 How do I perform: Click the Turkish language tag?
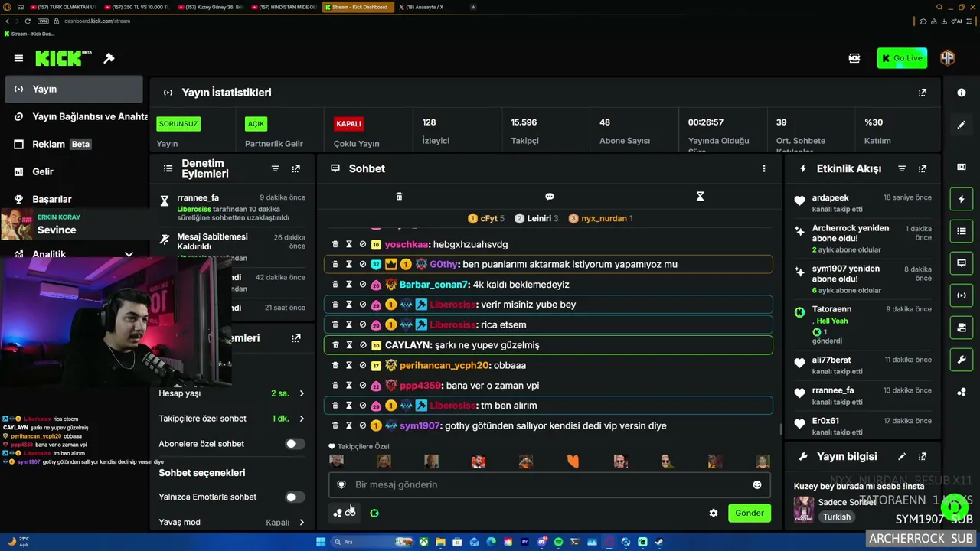pyautogui.click(x=837, y=517)
